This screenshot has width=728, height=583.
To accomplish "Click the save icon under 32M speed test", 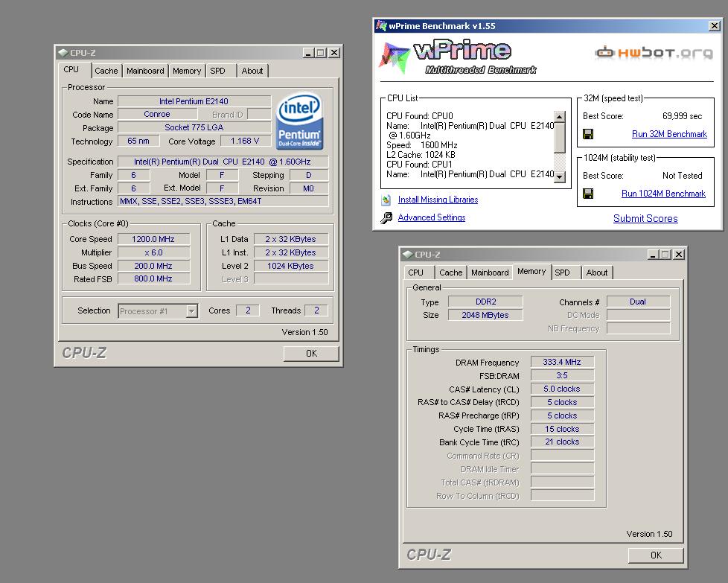I will click(x=588, y=134).
